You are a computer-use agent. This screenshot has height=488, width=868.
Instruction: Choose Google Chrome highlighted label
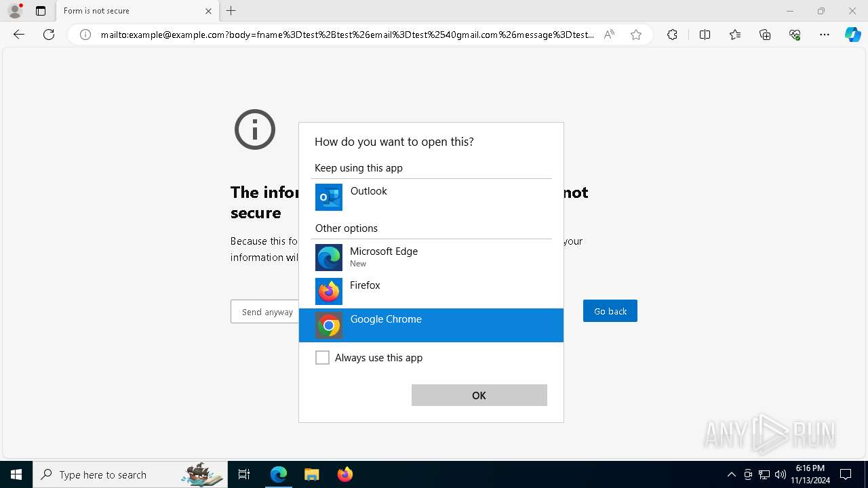click(386, 319)
